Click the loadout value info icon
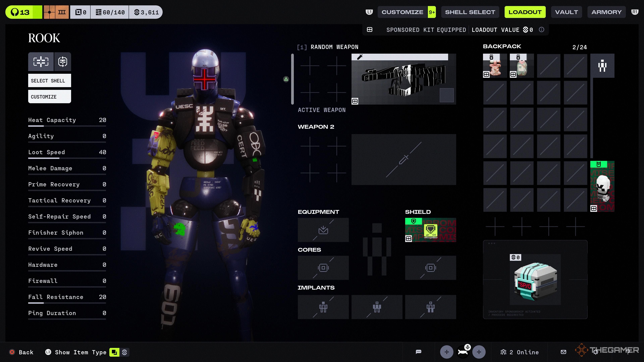The image size is (644, 362). point(541,30)
